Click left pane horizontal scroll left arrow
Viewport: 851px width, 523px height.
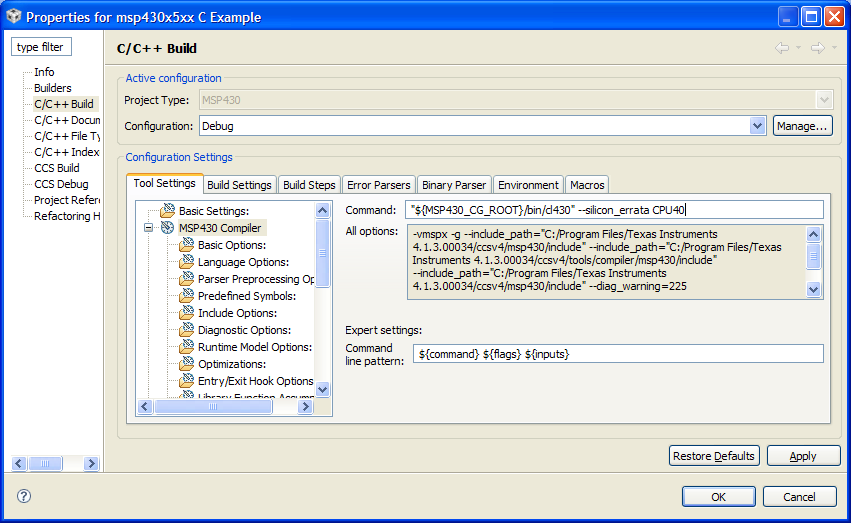tap(19, 463)
